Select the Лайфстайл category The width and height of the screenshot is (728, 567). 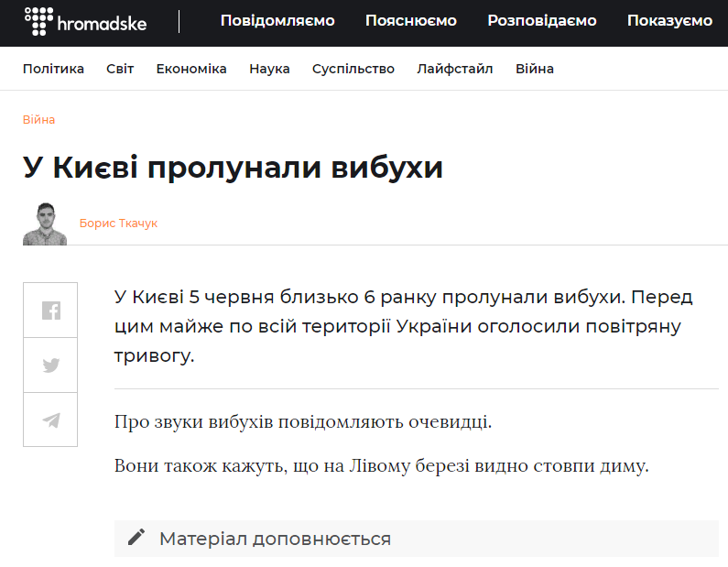(x=454, y=69)
